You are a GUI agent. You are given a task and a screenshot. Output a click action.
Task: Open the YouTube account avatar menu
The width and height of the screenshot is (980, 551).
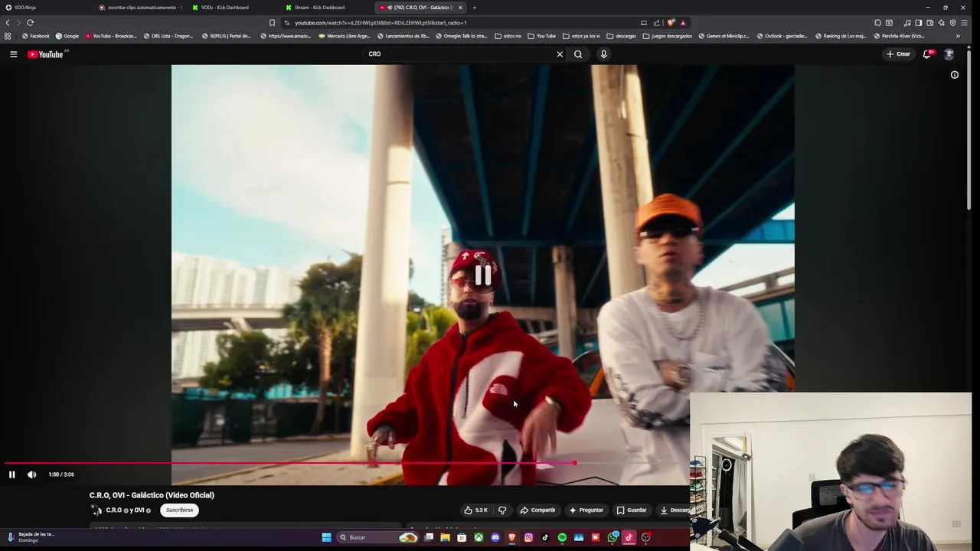pos(949,54)
